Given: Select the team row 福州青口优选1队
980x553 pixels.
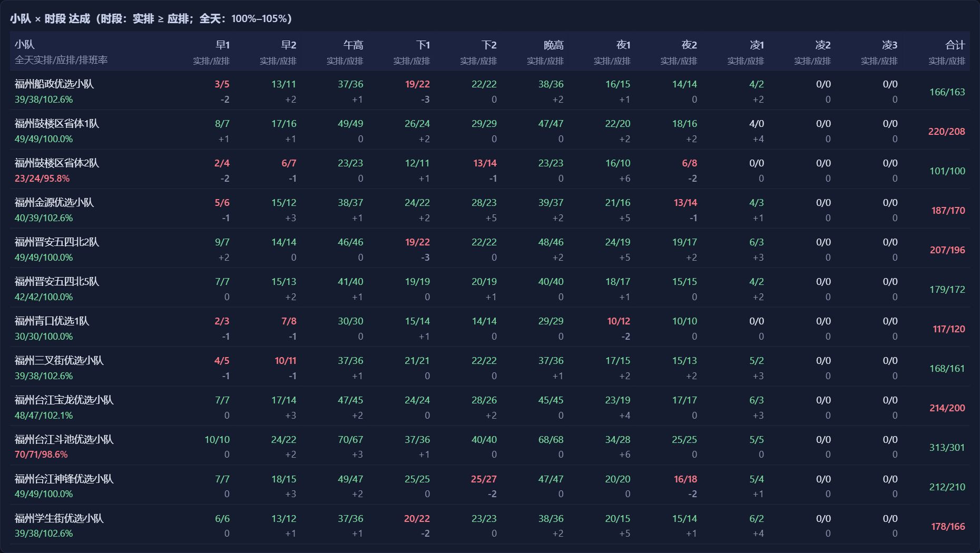Looking at the screenshot, I should [x=490, y=328].
